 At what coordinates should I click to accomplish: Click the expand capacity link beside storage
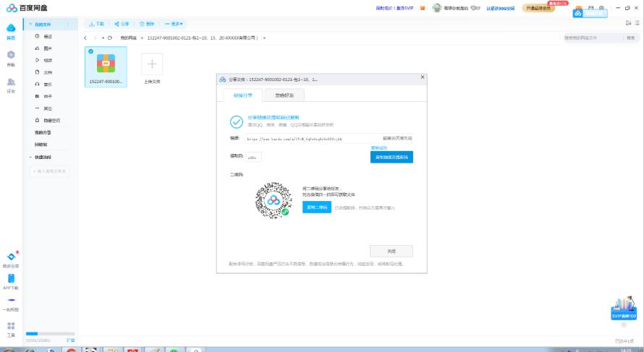click(x=71, y=340)
